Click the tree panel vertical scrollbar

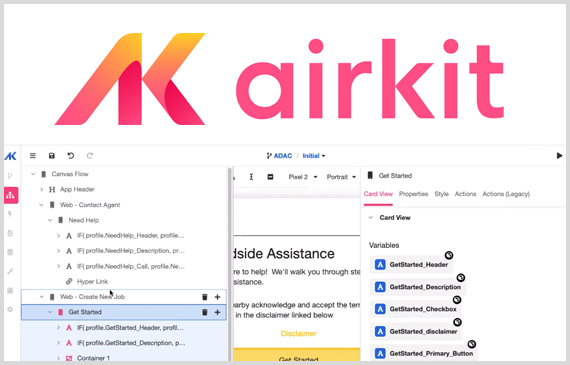pos(229,264)
